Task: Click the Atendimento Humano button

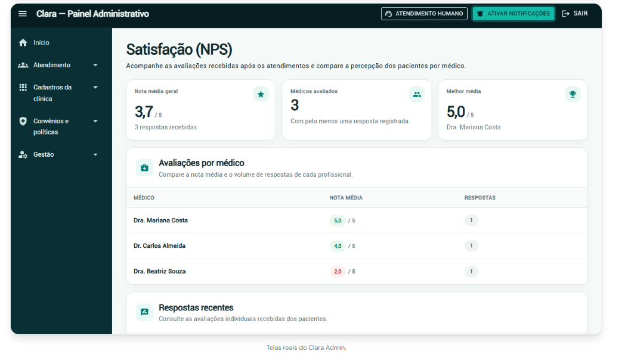Action: 424,14
